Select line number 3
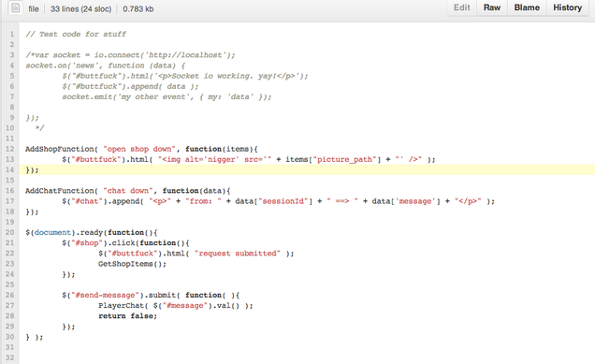Image resolution: width=595 pixels, height=364 pixels. 12,55
